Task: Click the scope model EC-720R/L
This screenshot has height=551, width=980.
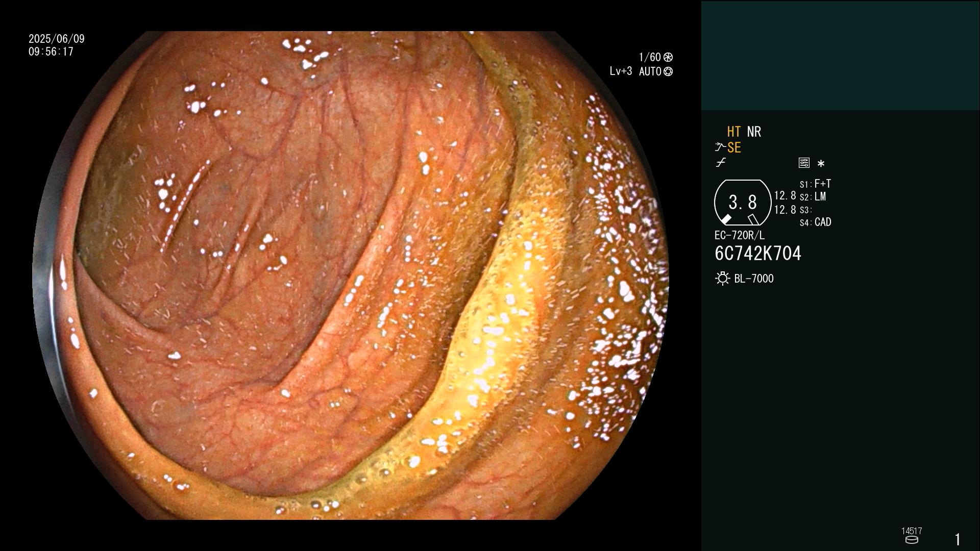Action: point(740,235)
